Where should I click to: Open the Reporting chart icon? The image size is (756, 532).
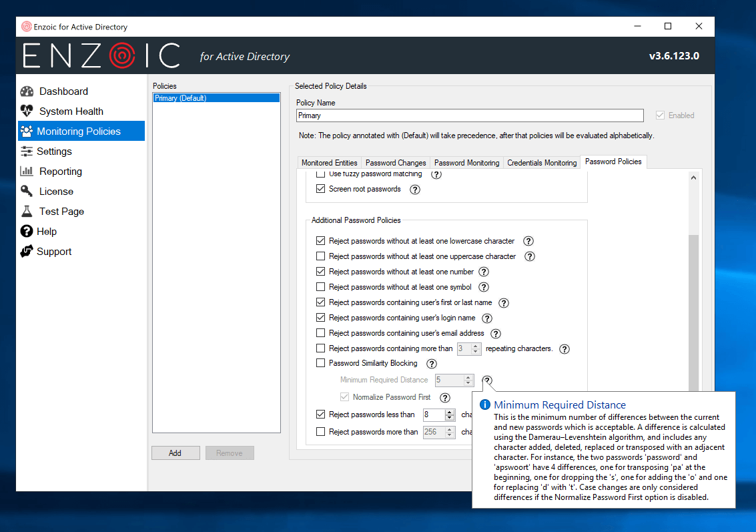click(x=27, y=172)
